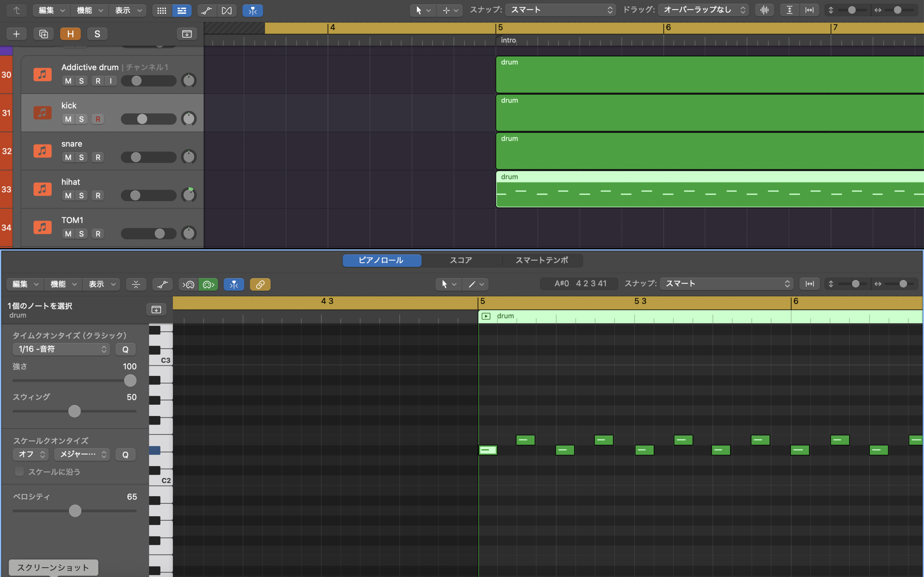Open the メジャー scale type dropdown

tap(82, 455)
